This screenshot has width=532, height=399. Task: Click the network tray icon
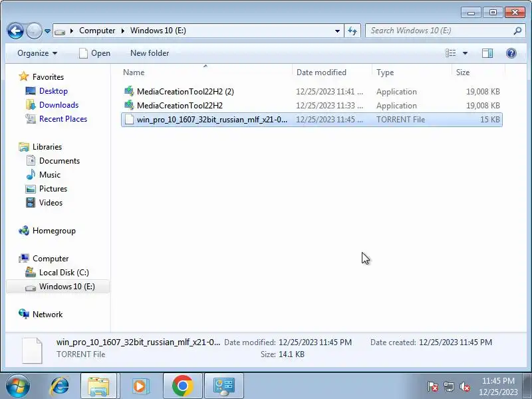(x=448, y=386)
